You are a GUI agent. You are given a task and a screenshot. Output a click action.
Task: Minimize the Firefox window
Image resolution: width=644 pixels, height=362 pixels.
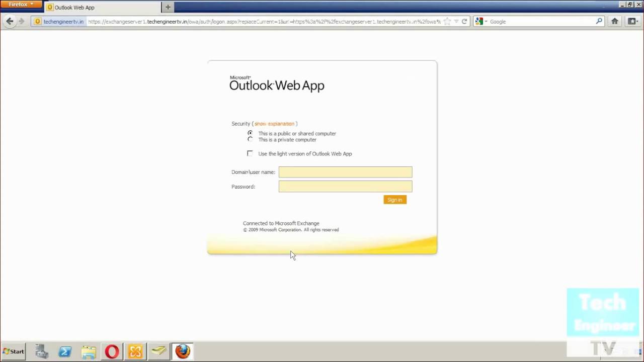tap(622, 4)
